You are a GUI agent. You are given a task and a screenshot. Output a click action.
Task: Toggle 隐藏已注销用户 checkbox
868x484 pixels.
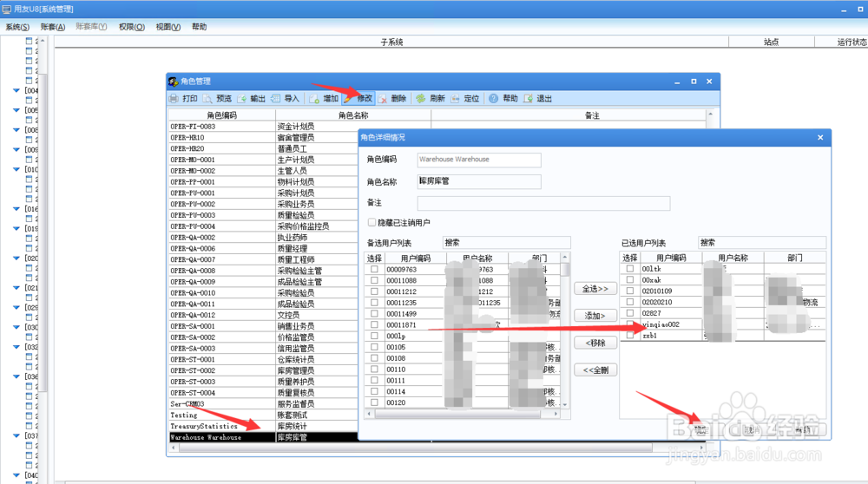(372, 222)
